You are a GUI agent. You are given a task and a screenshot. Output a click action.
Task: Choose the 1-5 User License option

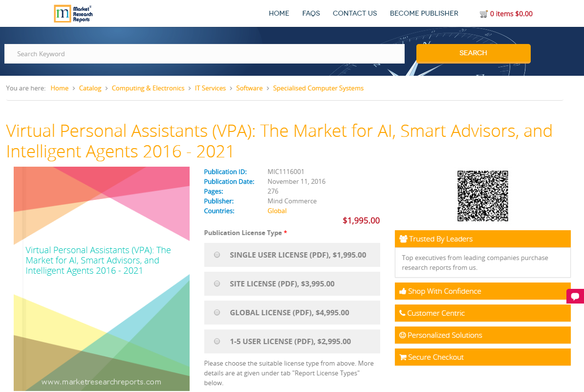216,341
